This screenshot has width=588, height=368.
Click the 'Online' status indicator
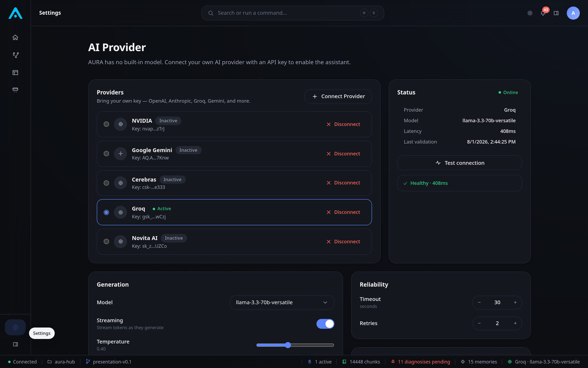(508, 92)
